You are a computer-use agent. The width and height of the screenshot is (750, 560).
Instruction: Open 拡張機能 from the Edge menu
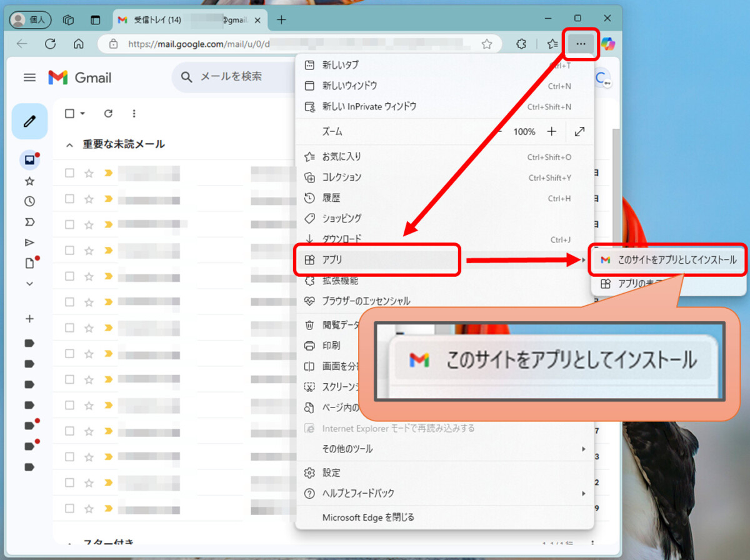pyautogui.click(x=444, y=281)
